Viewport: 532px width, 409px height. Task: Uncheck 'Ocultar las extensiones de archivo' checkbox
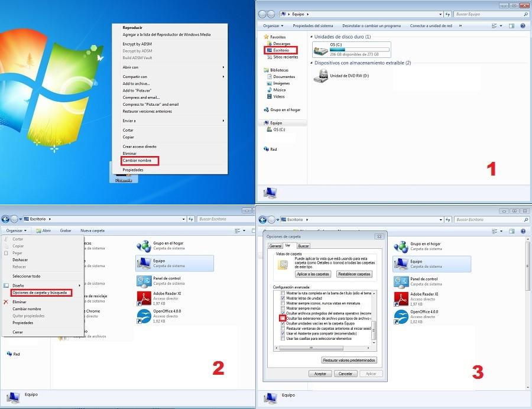pos(283,319)
